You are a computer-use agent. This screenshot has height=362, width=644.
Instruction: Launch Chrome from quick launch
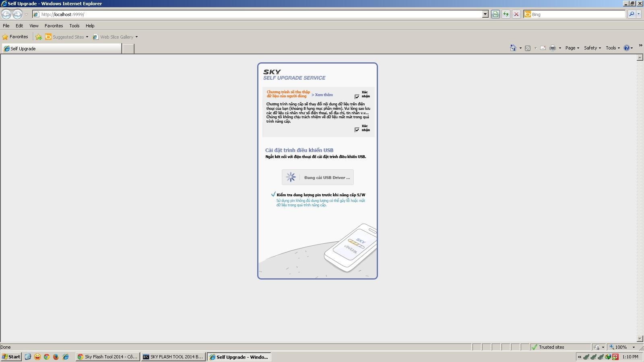click(47, 357)
